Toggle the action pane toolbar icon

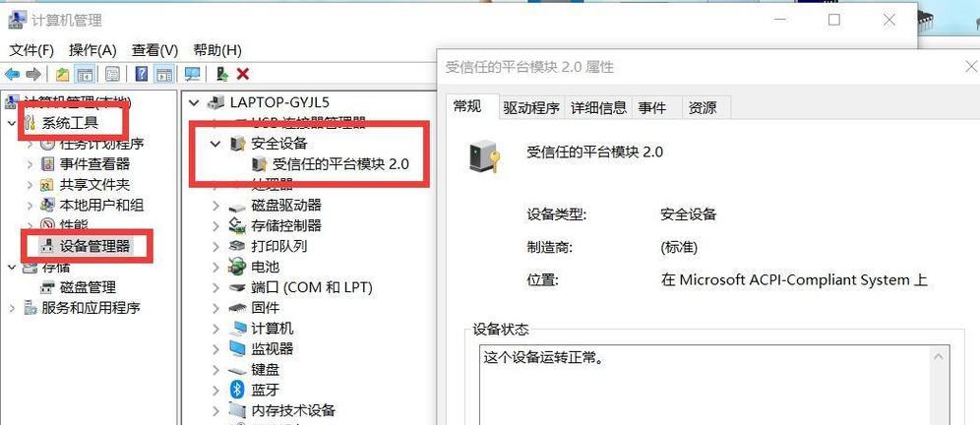[x=164, y=75]
